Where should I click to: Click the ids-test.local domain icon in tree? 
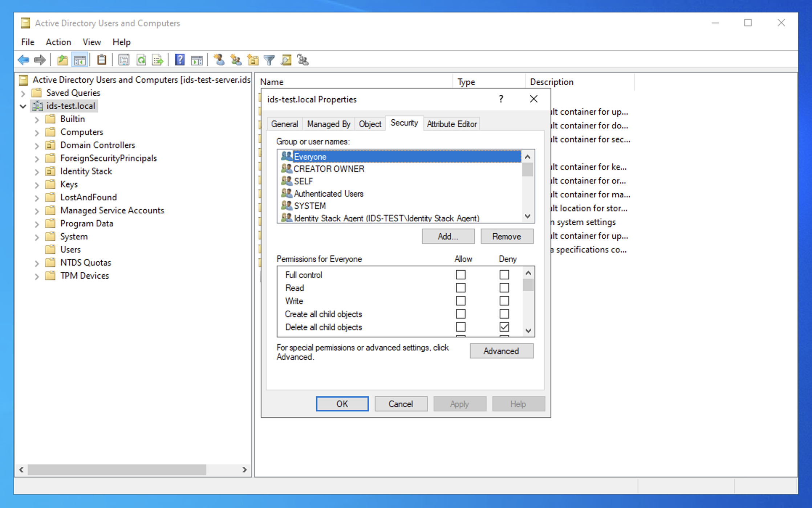tap(37, 106)
